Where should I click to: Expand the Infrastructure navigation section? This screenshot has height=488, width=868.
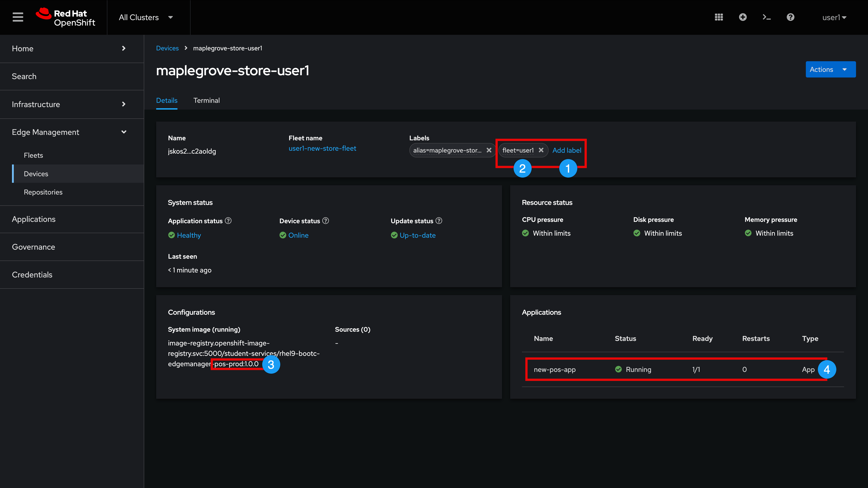pos(72,104)
